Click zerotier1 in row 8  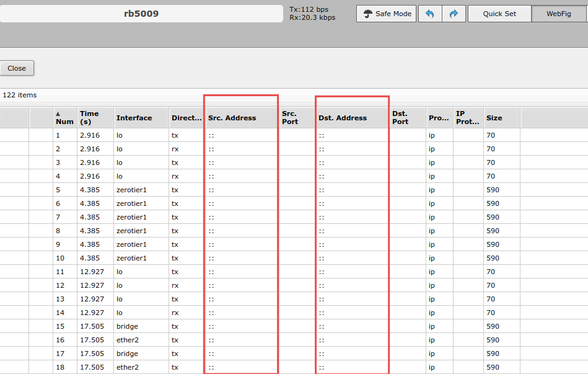[131, 231]
